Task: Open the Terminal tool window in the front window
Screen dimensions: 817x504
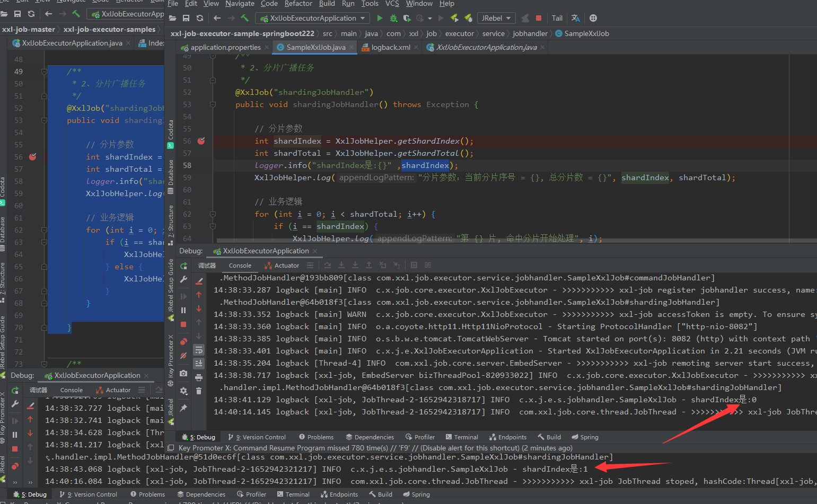Action: pyautogui.click(x=462, y=437)
